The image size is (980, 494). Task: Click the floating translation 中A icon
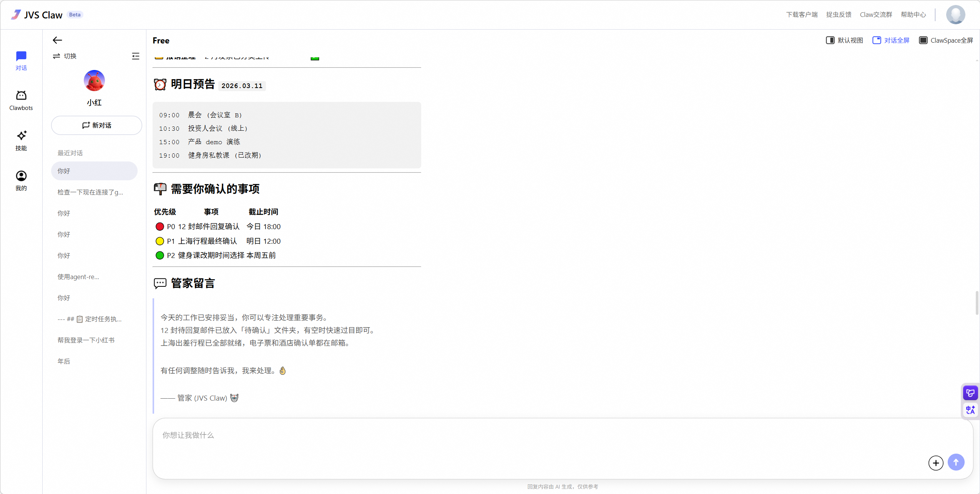[970, 409]
